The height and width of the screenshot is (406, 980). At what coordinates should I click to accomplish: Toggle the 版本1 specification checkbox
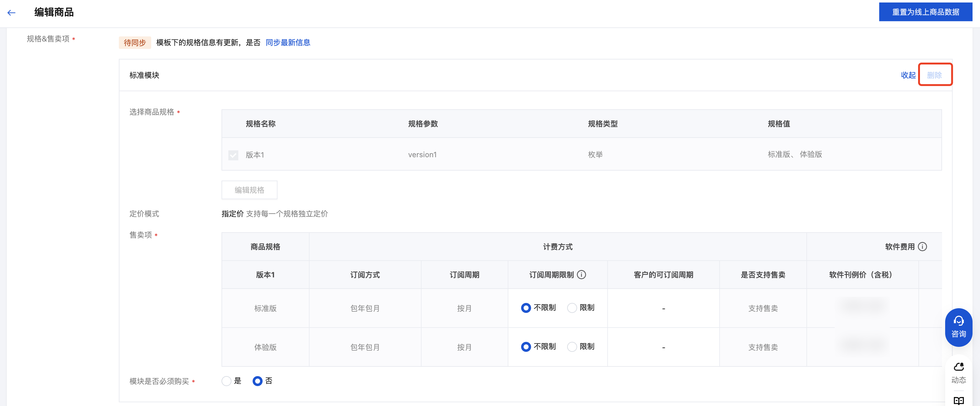coord(233,155)
